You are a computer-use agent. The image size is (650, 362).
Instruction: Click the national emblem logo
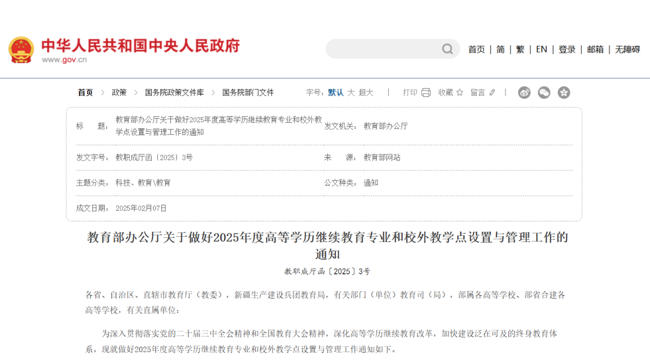[21, 50]
